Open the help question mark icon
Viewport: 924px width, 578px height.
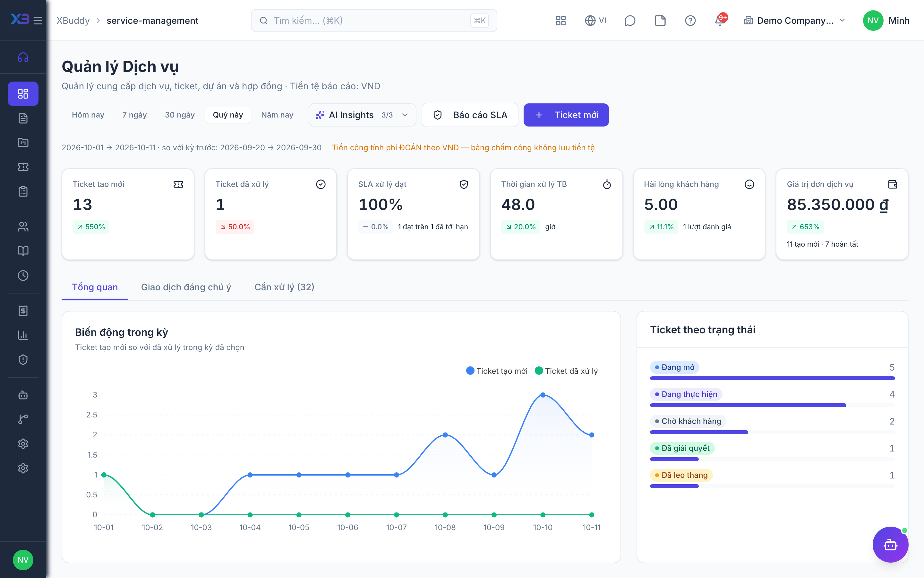[x=690, y=21]
